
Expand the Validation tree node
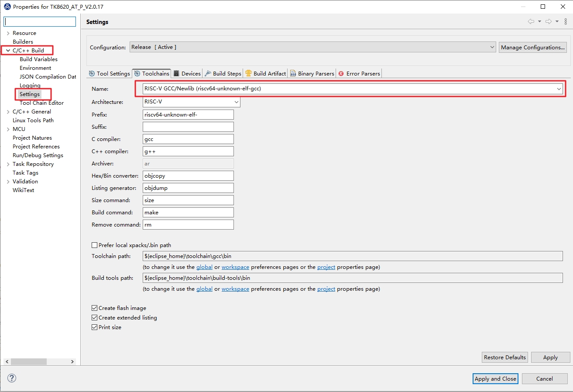pyautogui.click(x=8, y=182)
